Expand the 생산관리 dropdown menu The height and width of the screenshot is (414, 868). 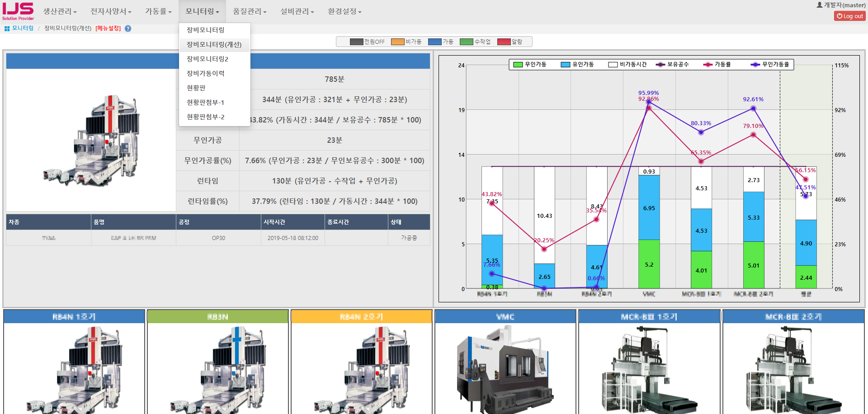pos(60,11)
